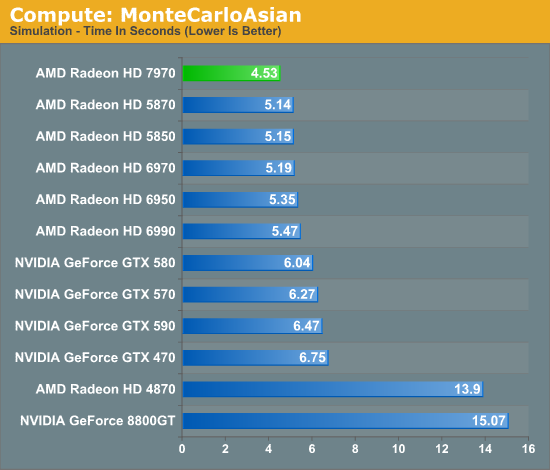Click the bar with value 6.27
The width and height of the screenshot is (550, 470).
250,294
